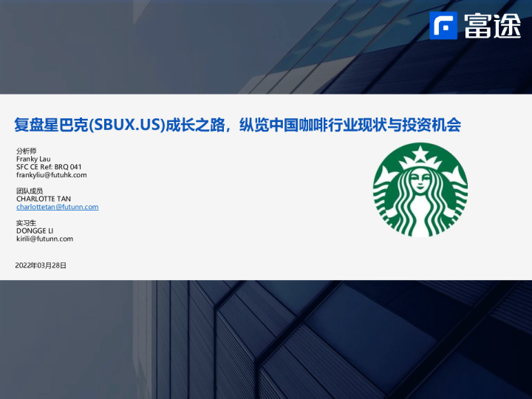Click the 团队成员 heading

coord(30,191)
